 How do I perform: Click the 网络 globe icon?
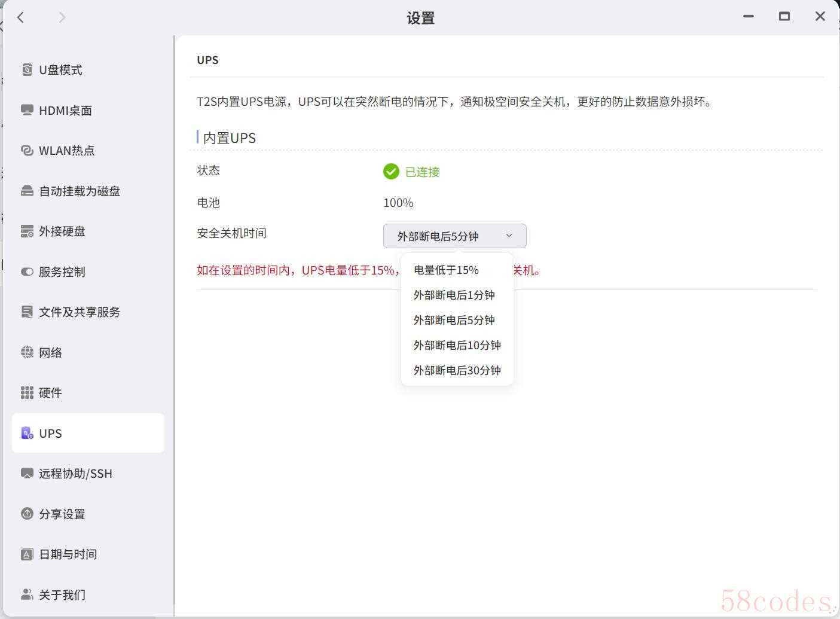27,352
